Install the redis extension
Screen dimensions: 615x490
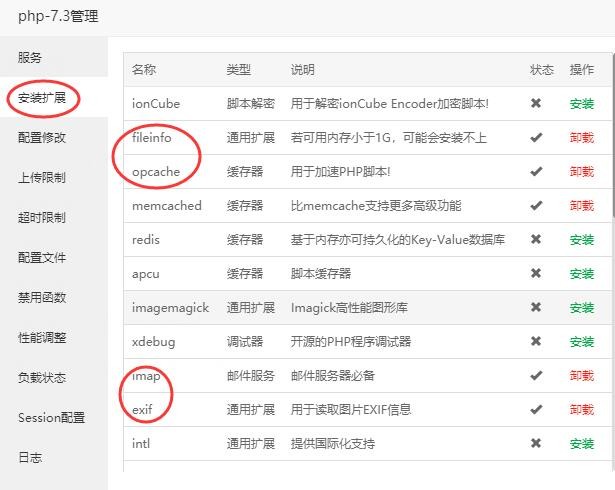click(582, 240)
